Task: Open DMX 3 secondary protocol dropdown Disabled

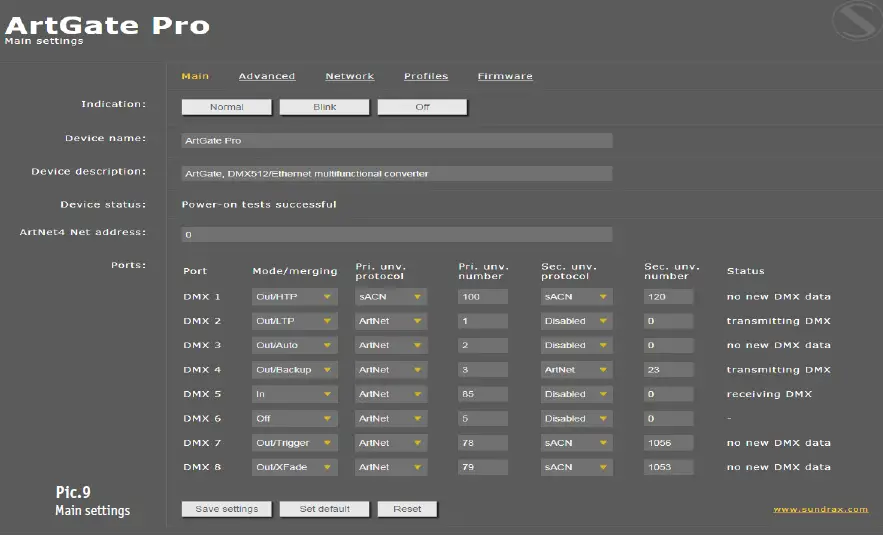Action: (x=577, y=345)
